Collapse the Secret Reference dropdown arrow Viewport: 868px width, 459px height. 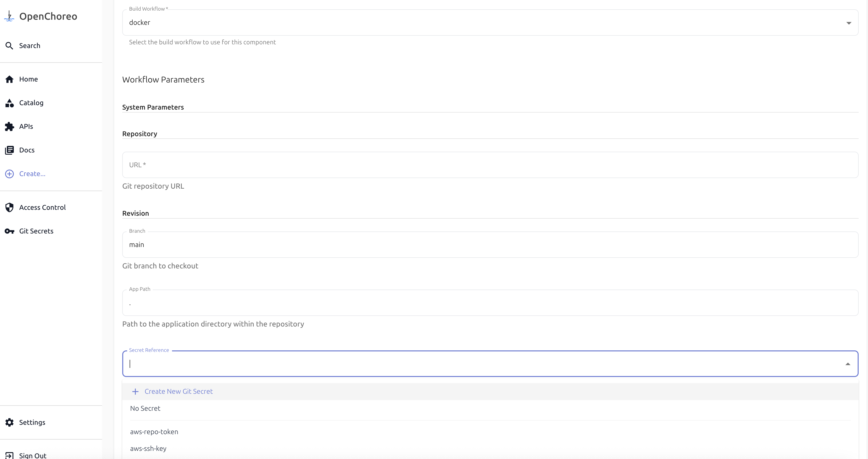(848, 364)
